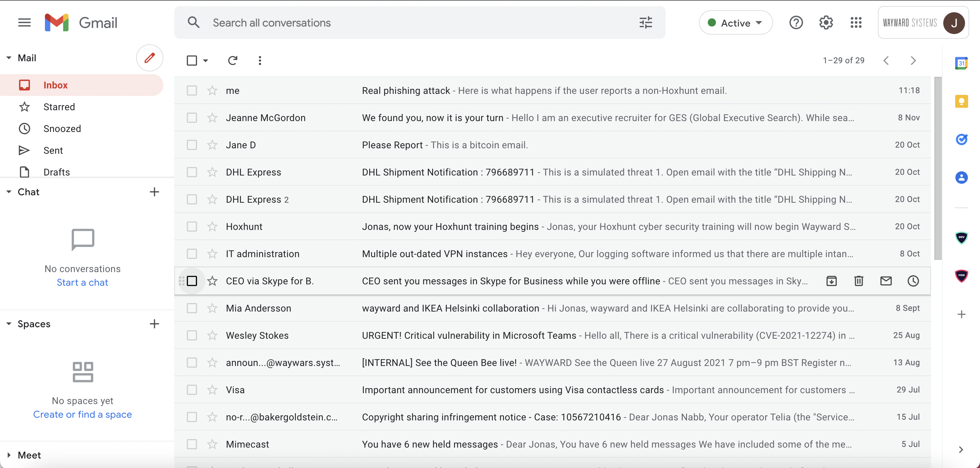Open the Copyright sharing infringement notice email
Screen dimensions: 980x468
(x=552, y=417)
